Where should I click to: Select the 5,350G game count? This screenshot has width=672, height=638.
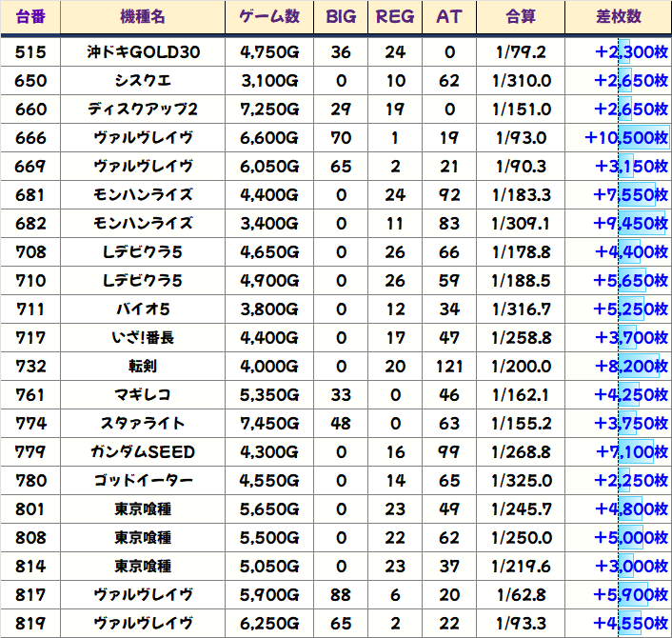click(x=269, y=395)
